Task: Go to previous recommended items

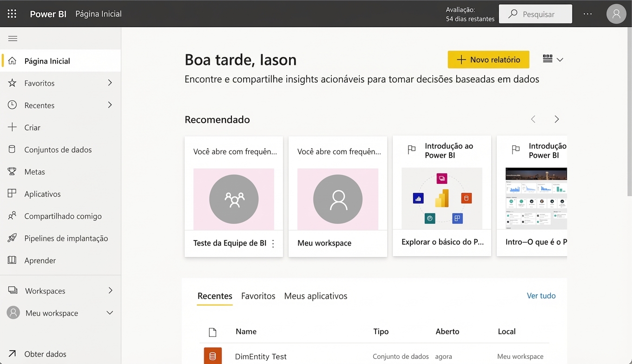Action: click(533, 119)
